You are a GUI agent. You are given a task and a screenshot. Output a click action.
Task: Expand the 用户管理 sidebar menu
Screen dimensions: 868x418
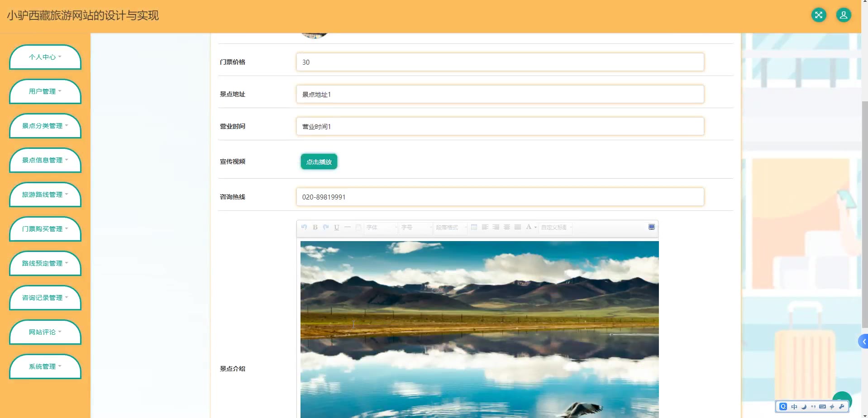click(45, 91)
